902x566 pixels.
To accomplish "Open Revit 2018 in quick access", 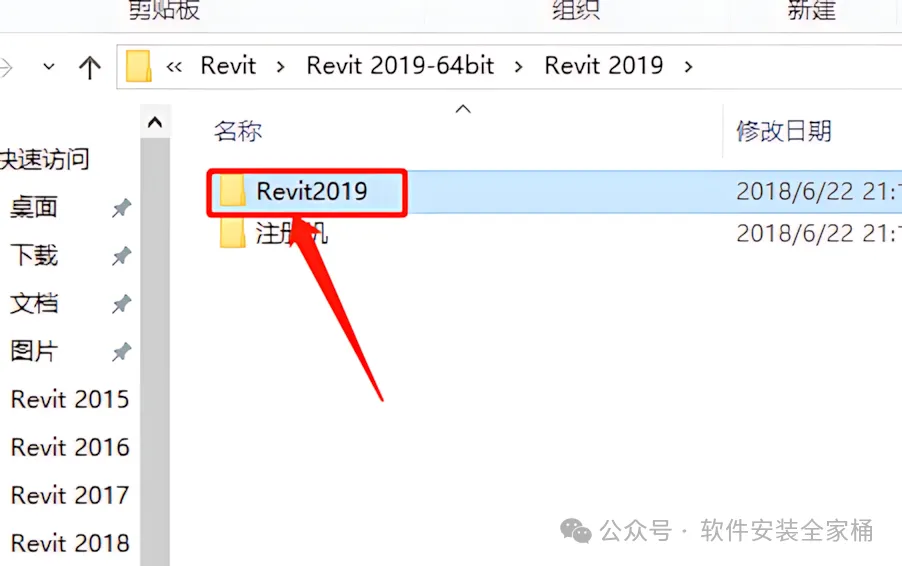I will click(x=70, y=543).
